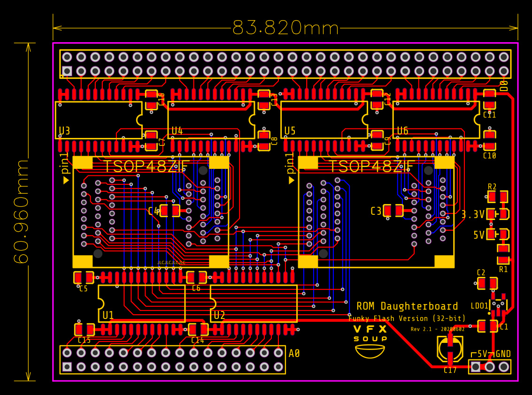Image resolution: width=532 pixels, height=395 pixels.
Task: Click the 83.820mm width dimension label
Action: [x=285, y=28]
